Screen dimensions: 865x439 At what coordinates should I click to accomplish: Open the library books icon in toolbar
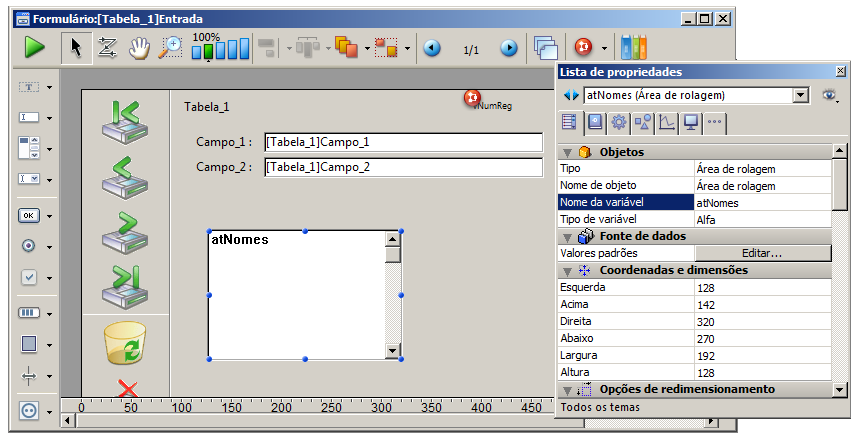click(x=633, y=47)
